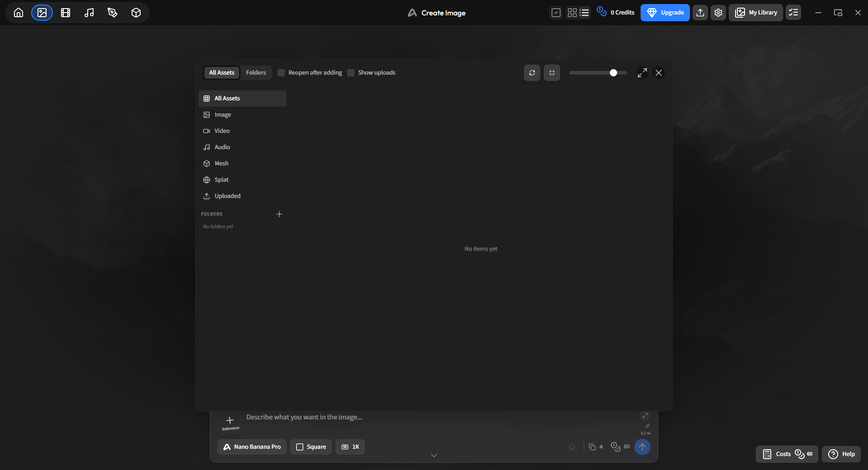Refresh the asset list
The width and height of the screenshot is (868, 470).
pos(532,73)
